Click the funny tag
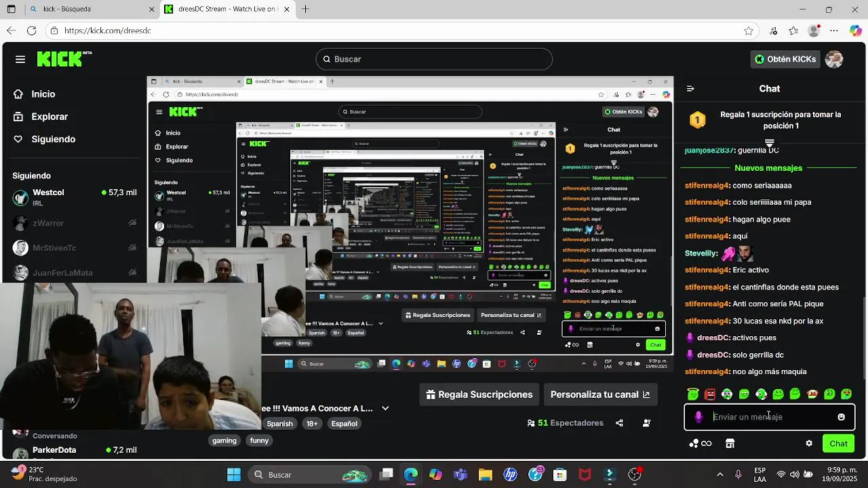This screenshot has width=868, height=488. point(259,441)
